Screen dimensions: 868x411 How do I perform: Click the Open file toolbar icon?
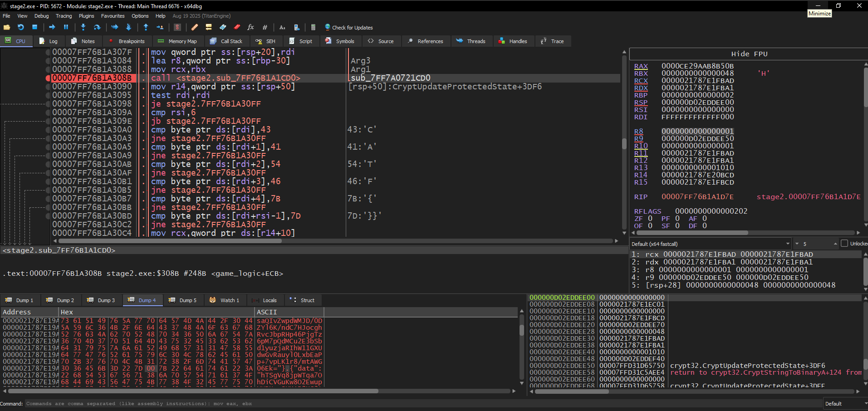pyautogui.click(x=7, y=27)
